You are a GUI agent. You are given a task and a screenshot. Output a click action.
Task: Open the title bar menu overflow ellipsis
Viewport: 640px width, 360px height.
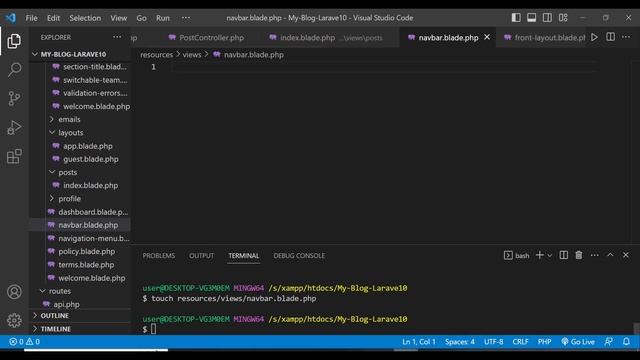(186, 18)
